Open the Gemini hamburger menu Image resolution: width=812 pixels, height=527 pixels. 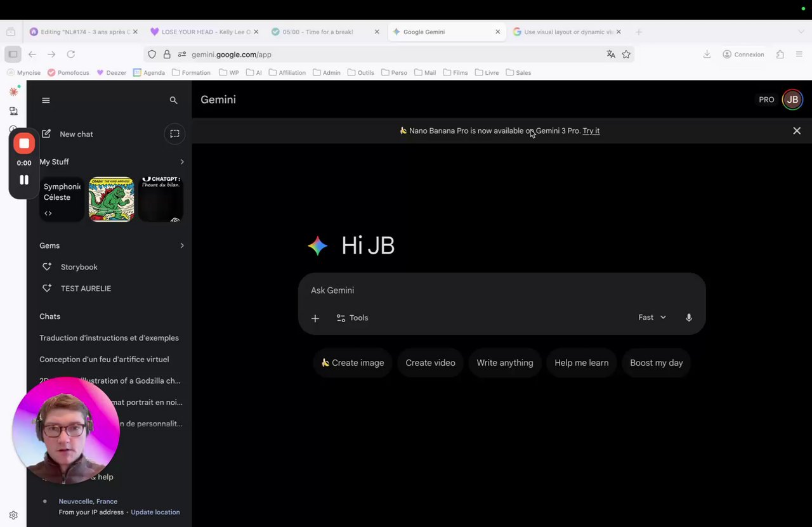tap(46, 100)
